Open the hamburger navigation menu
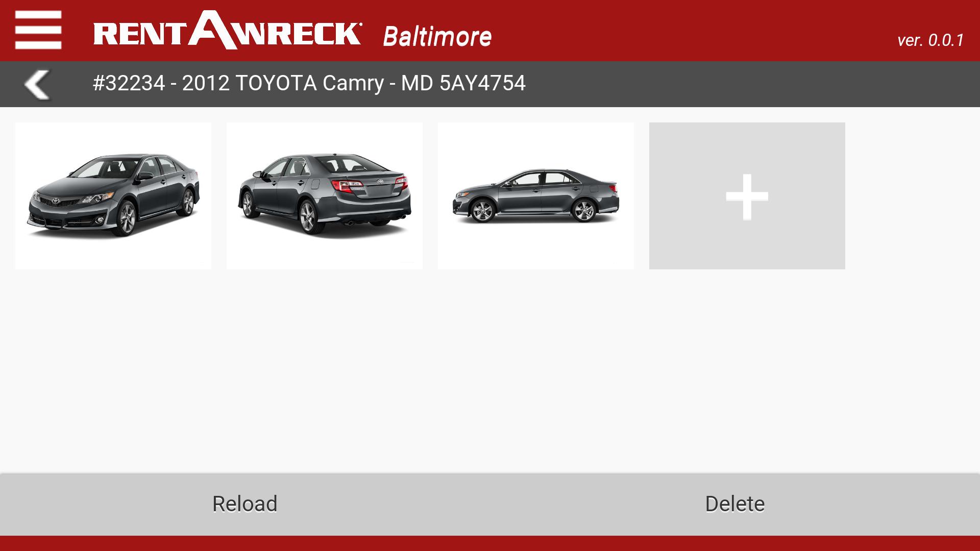This screenshot has height=551, width=980. tap(38, 30)
